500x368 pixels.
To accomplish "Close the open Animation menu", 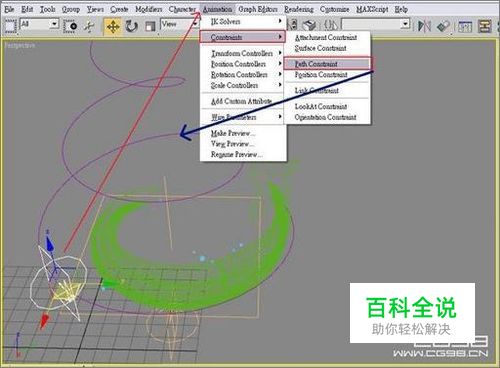I will 217,9.
